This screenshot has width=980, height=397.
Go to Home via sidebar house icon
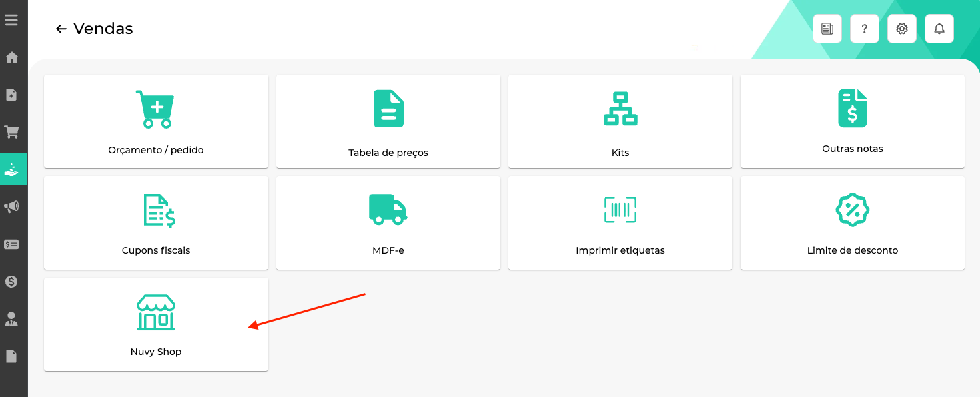11,57
